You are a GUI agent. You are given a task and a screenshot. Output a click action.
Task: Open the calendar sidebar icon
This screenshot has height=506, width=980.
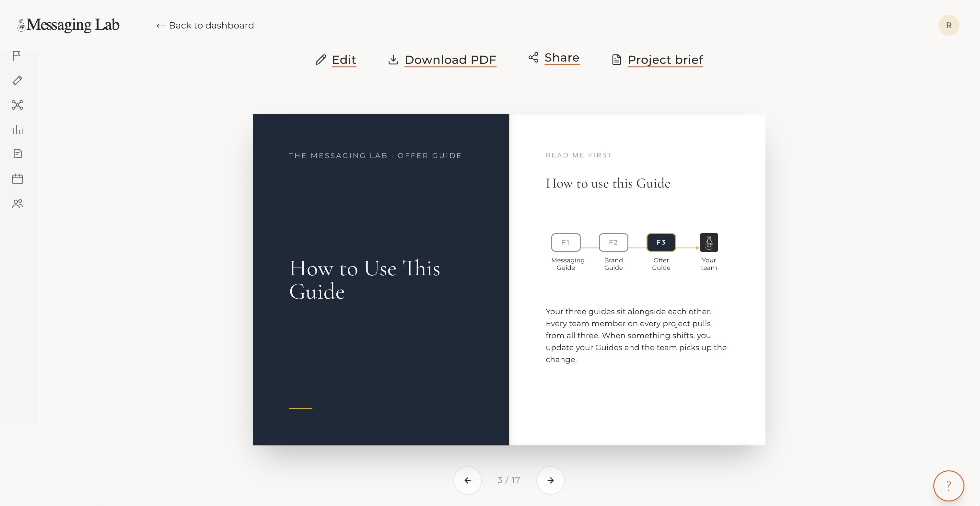17,179
